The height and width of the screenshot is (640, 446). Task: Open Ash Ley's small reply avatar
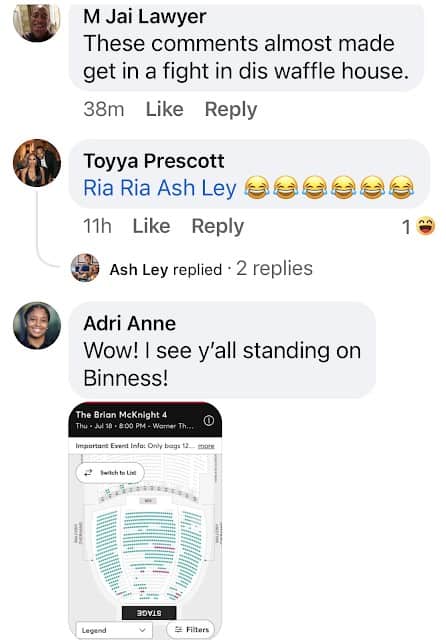(x=85, y=268)
